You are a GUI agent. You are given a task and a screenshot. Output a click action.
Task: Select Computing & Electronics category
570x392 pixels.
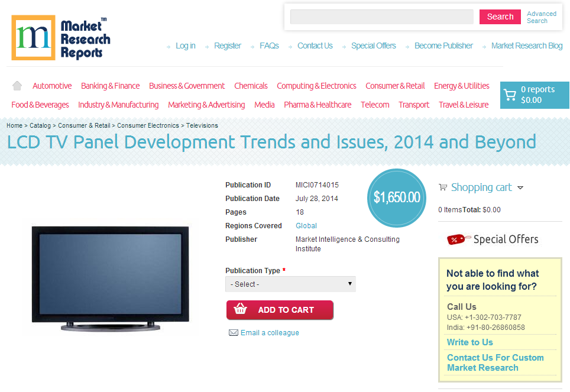coord(316,86)
